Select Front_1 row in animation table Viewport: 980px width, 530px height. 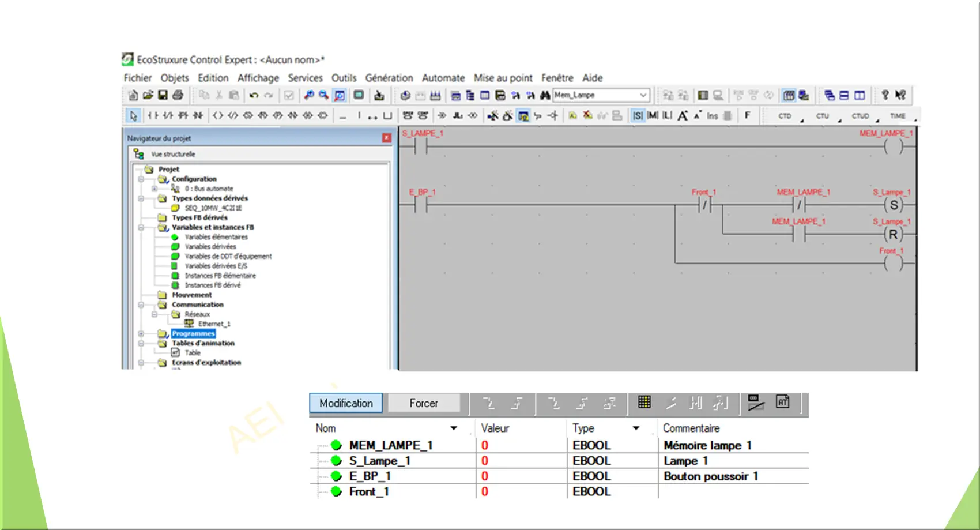[x=369, y=492]
